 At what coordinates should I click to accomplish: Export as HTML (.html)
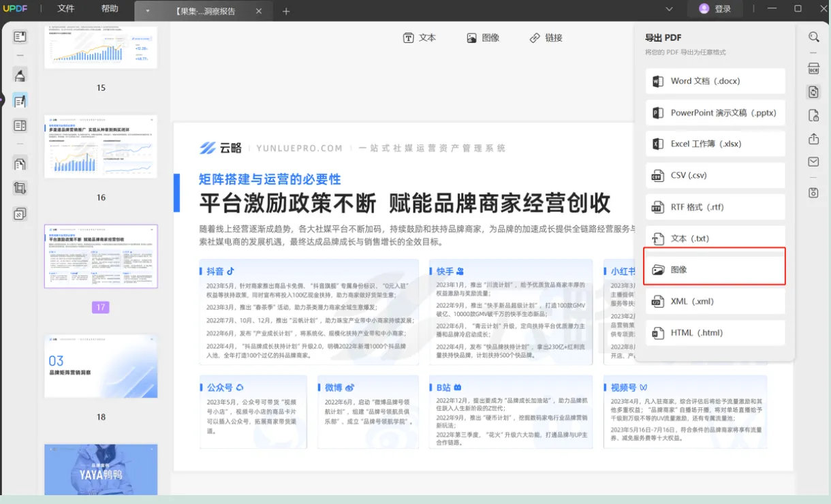pyautogui.click(x=715, y=333)
